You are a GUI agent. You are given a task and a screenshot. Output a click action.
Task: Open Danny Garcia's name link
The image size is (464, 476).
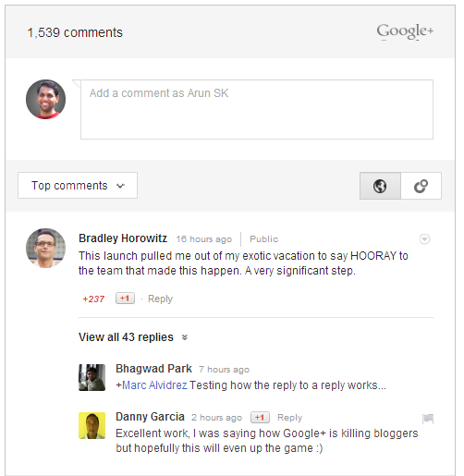click(x=150, y=417)
